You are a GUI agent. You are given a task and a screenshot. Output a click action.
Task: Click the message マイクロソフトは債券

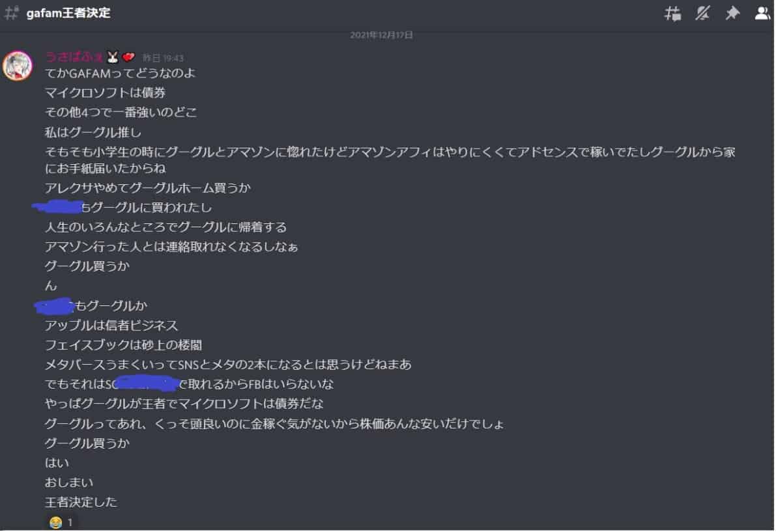(x=106, y=93)
